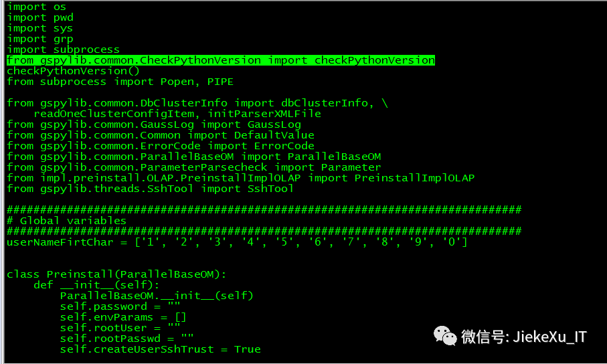Click the DefaultValue import line
The image size is (607, 364).
click(x=161, y=135)
